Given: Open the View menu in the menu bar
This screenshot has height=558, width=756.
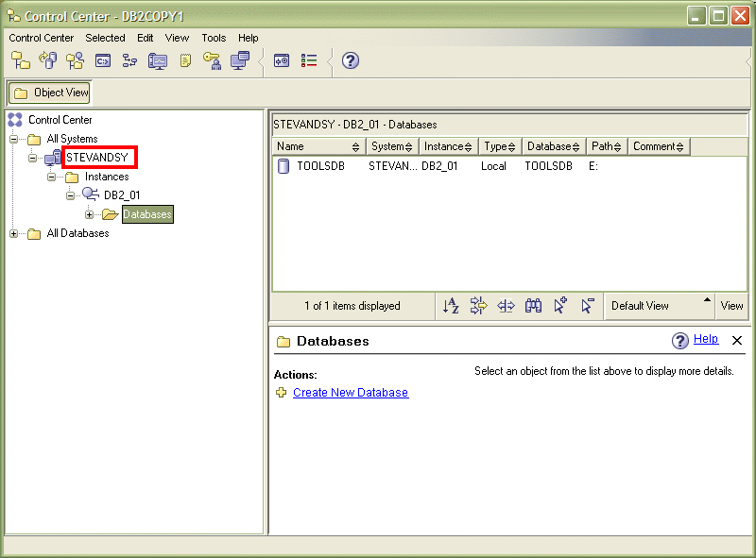Looking at the screenshot, I should pyautogui.click(x=177, y=38).
